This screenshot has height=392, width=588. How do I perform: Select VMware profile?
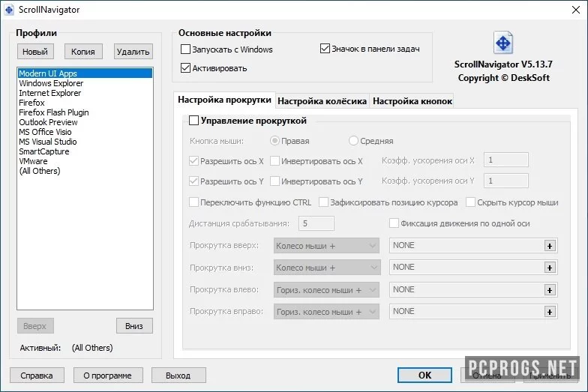tap(85, 160)
